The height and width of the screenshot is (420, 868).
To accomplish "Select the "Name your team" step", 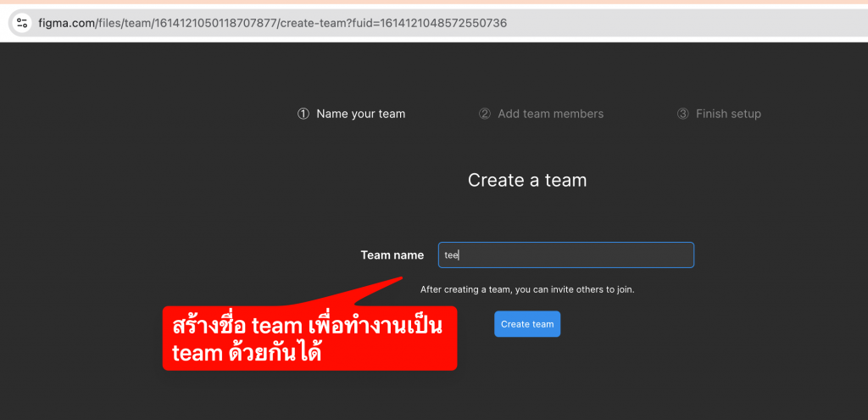I will pos(360,114).
